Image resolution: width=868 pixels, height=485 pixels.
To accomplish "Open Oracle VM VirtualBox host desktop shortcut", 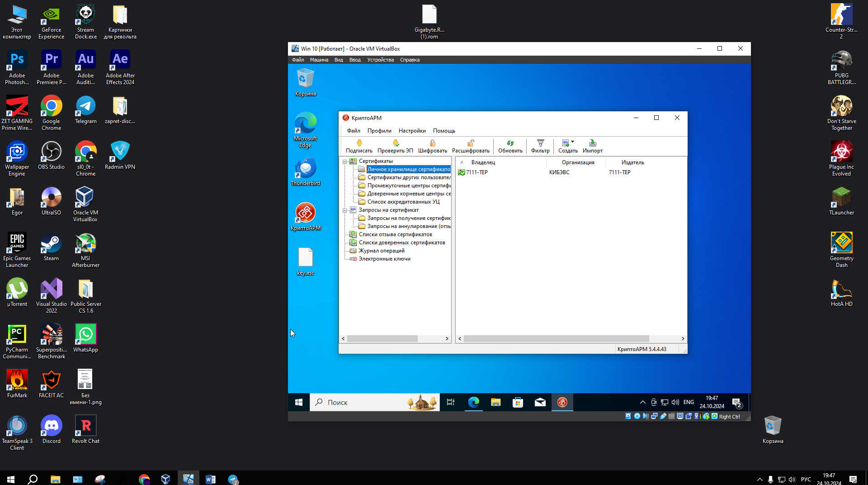I will pos(85,204).
